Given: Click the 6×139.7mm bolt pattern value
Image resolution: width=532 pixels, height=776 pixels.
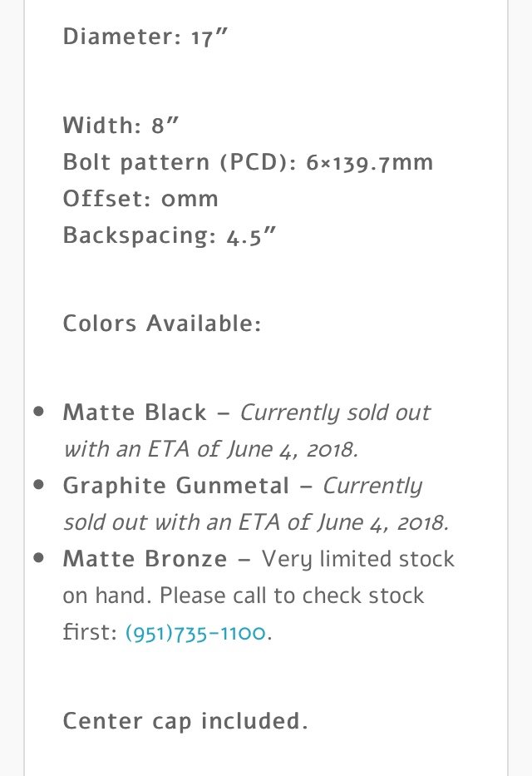Looking at the screenshot, I should pyautogui.click(x=369, y=163).
